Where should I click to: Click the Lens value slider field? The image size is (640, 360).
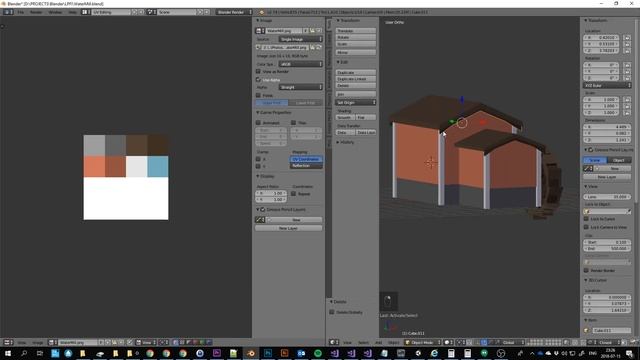(607, 196)
